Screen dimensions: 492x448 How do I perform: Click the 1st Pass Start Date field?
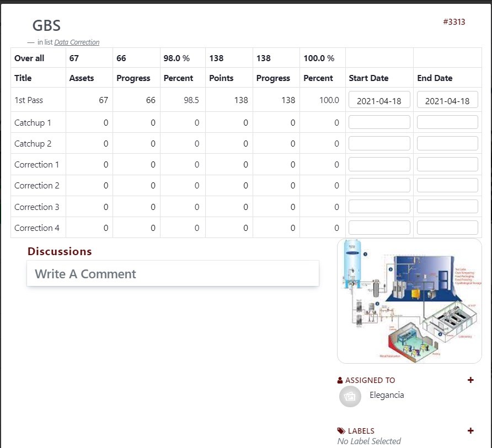(x=379, y=100)
